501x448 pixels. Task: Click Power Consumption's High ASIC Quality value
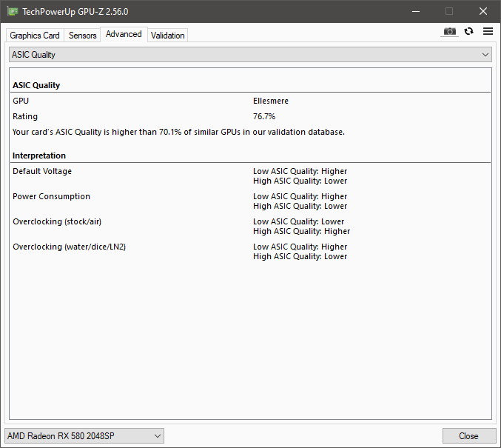pos(300,206)
